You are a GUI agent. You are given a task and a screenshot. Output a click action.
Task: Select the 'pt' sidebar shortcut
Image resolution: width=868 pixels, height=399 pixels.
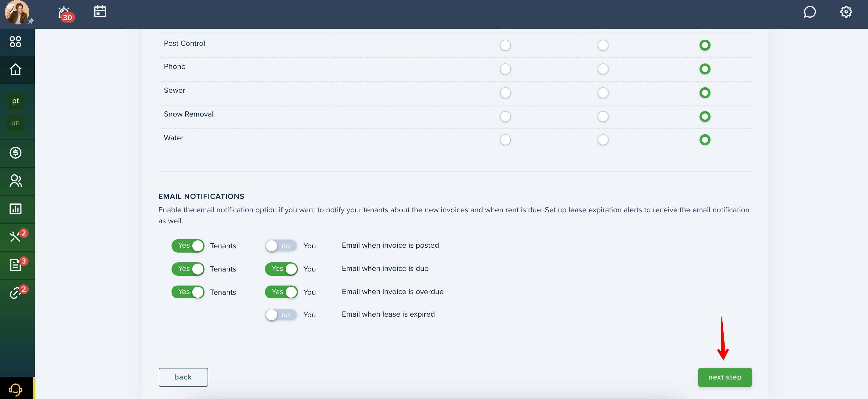(16, 101)
